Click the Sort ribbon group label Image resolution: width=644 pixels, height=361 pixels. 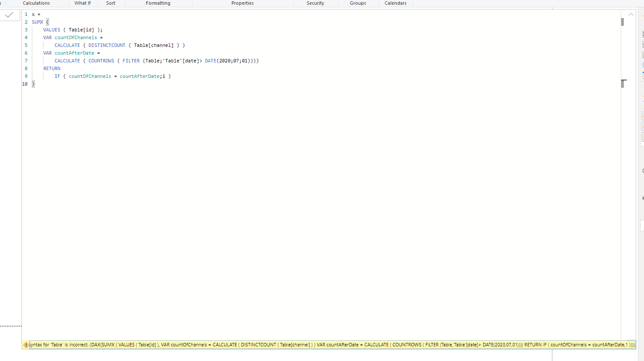click(111, 3)
